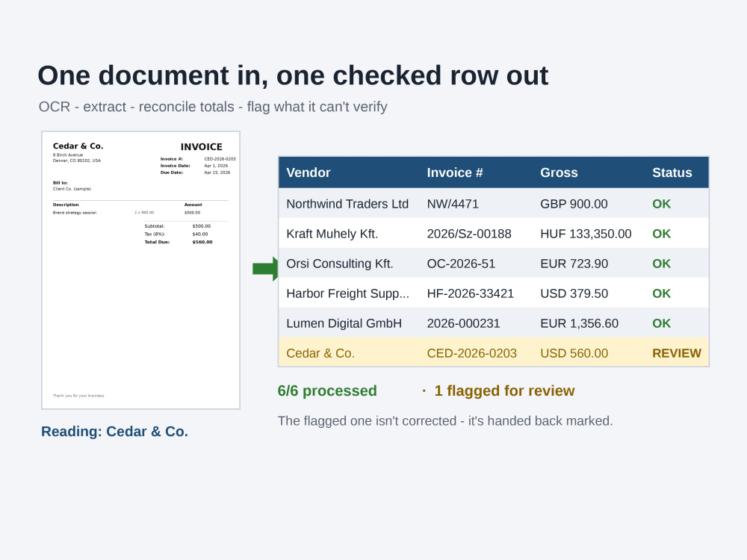
Task: Click the 'Amount' heading on the invoice
Action: (x=193, y=205)
